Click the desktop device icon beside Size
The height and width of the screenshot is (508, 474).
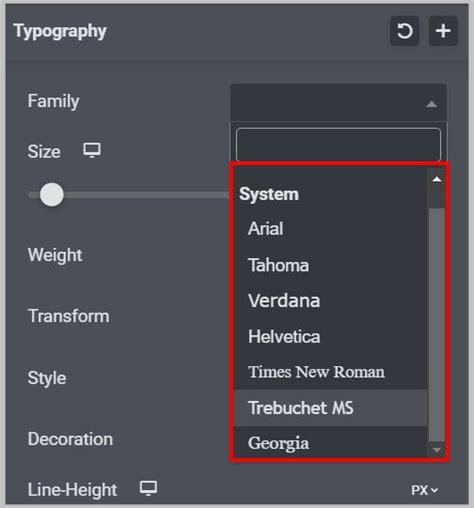92,151
